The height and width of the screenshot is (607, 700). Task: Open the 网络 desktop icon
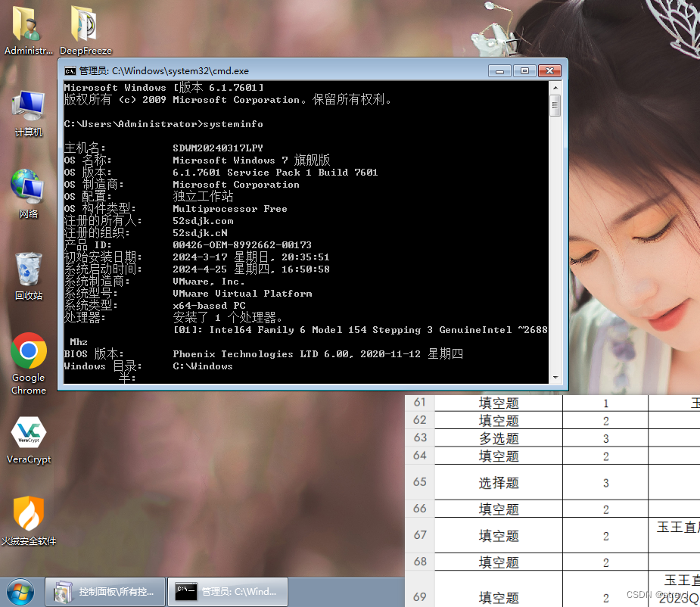point(29,194)
